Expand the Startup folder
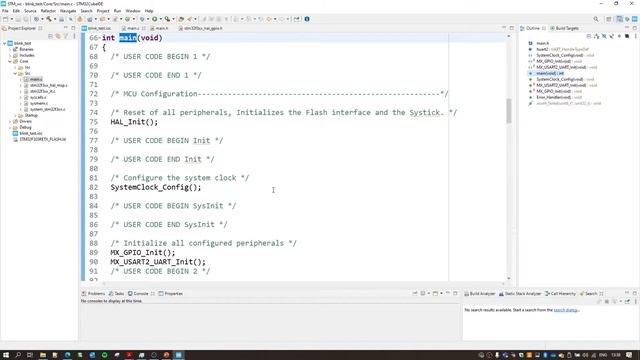The width and height of the screenshot is (640, 360). tap(15, 116)
